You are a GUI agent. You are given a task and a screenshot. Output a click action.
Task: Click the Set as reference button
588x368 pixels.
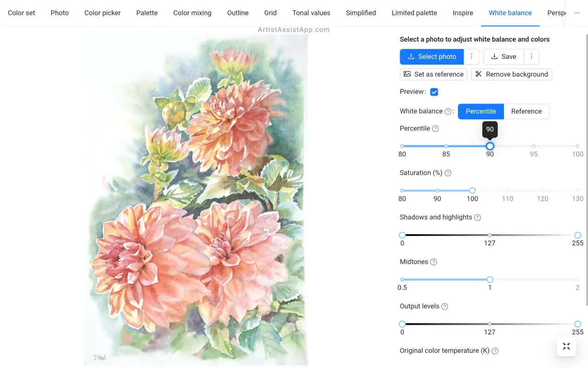(433, 75)
